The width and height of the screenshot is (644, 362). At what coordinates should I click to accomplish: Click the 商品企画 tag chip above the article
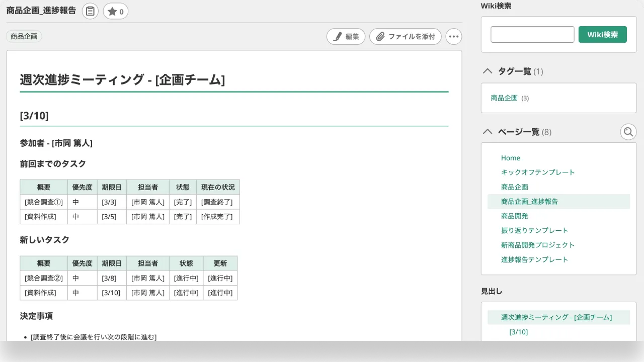[24, 36]
